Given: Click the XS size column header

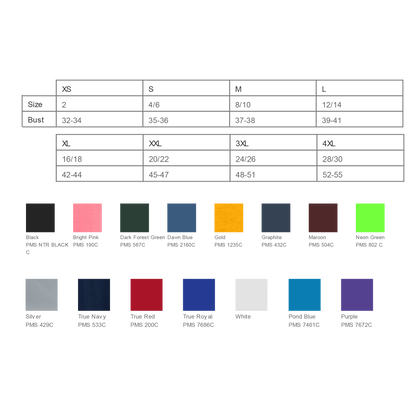Looking at the screenshot, I should (100, 88).
